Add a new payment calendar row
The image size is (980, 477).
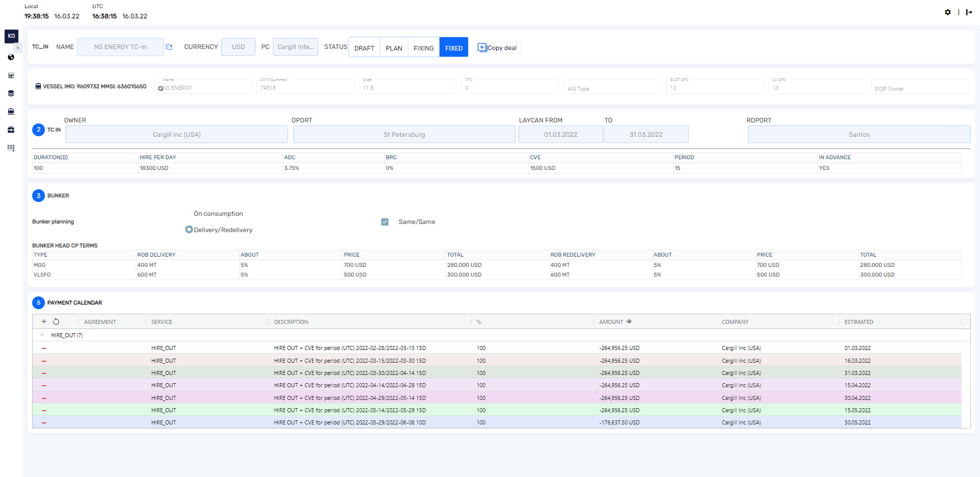tap(44, 321)
